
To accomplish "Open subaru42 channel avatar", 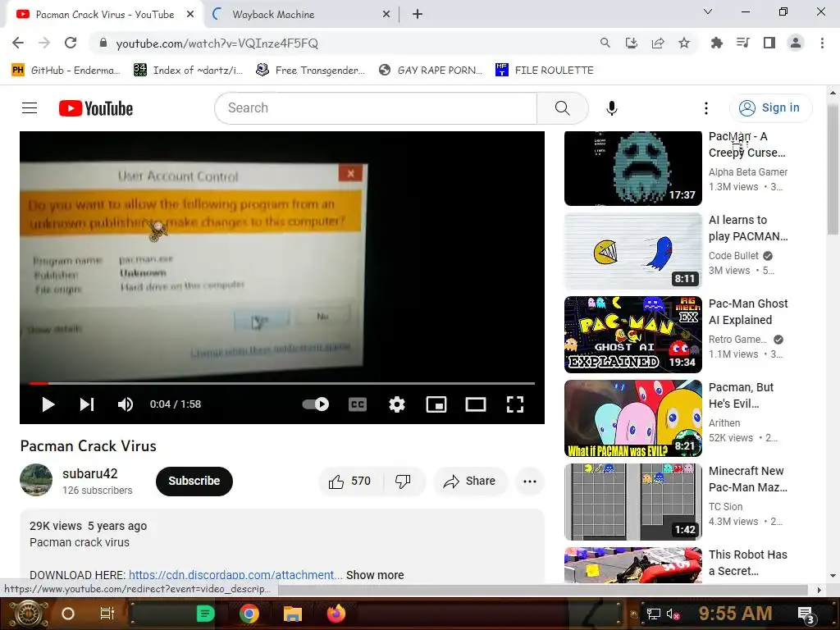I will tap(36, 480).
